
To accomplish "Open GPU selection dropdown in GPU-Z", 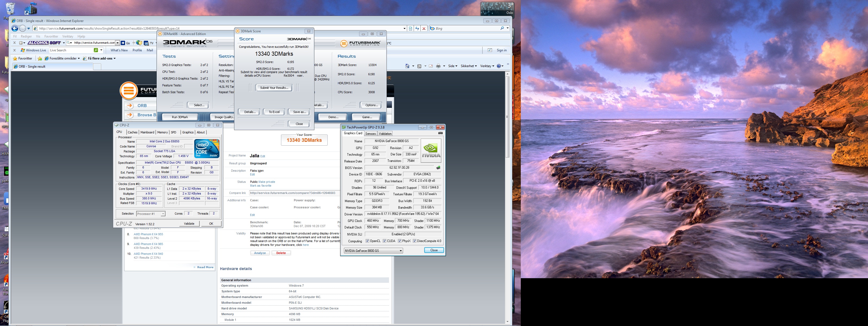I will pos(373,251).
